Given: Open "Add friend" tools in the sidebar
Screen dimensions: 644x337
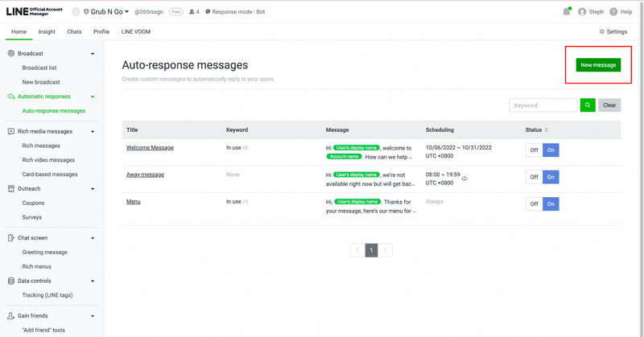Looking at the screenshot, I should [x=43, y=330].
